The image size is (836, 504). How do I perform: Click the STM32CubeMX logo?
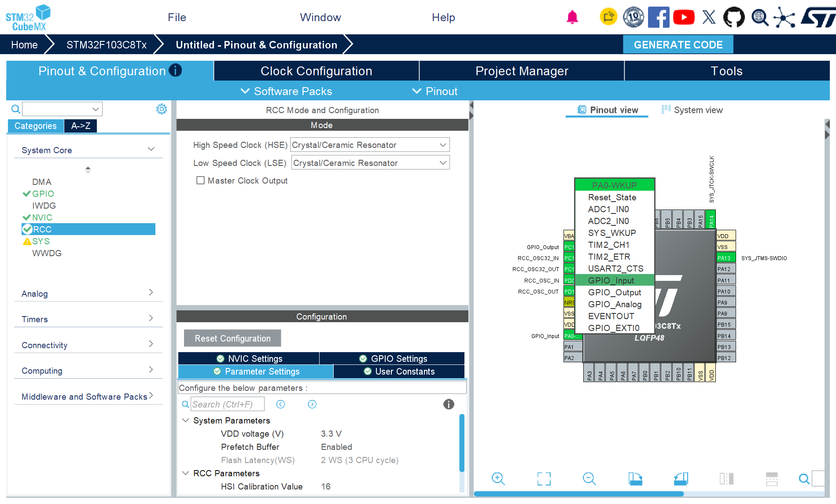(x=28, y=18)
